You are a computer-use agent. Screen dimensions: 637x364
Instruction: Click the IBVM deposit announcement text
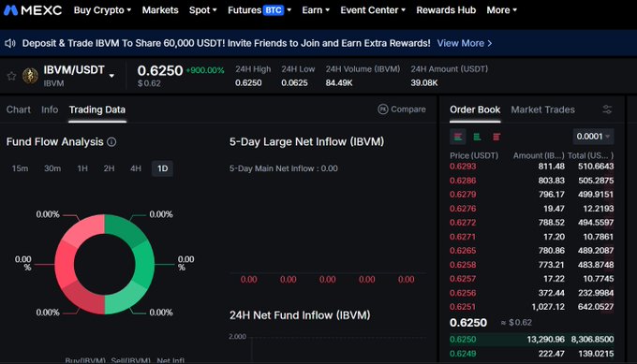227,43
